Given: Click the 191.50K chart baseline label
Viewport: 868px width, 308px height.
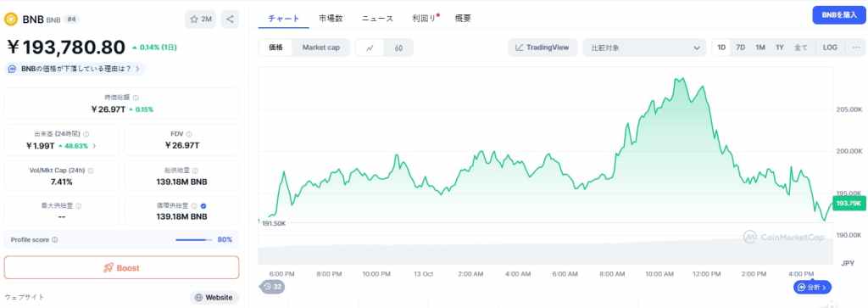Looking at the screenshot, I should pyautogui.click(x=274, y=223).
